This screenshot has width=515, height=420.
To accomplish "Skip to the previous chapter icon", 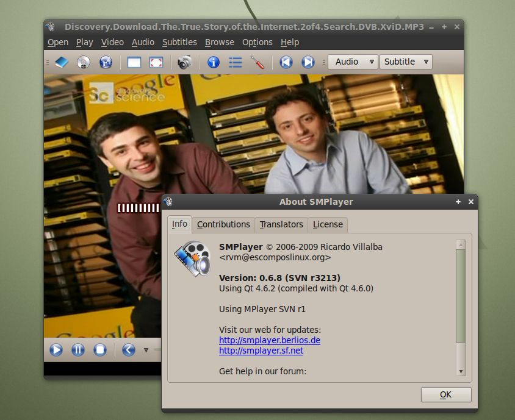I will [286, 62].
